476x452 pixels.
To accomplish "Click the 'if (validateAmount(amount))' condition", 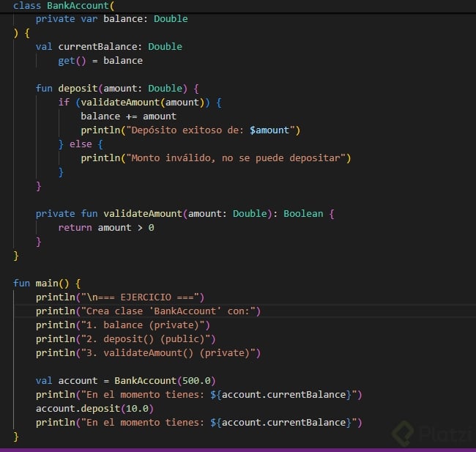I will 134,103.
